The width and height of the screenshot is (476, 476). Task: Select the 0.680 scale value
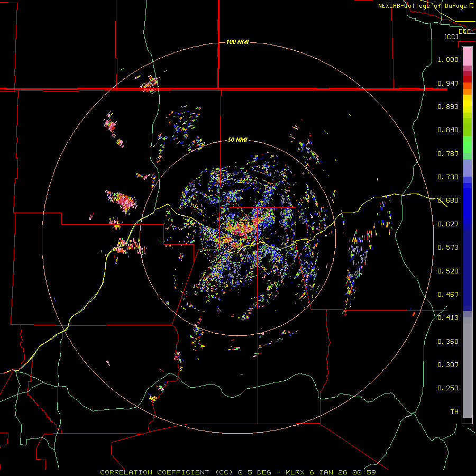coord(448,200)
